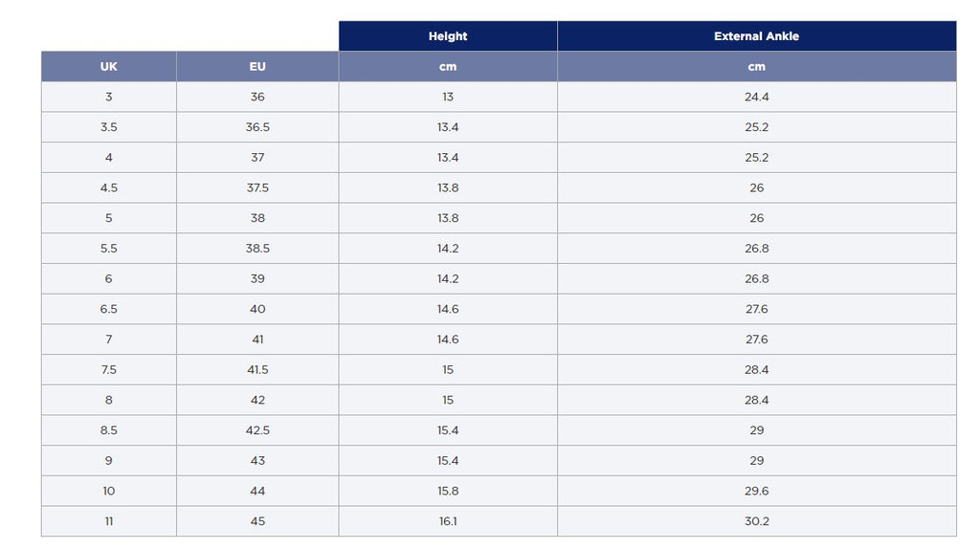The width and height of the screenshot is (980, 549).
Task: Click the External Ankle column header
Action: click(756, 36)
